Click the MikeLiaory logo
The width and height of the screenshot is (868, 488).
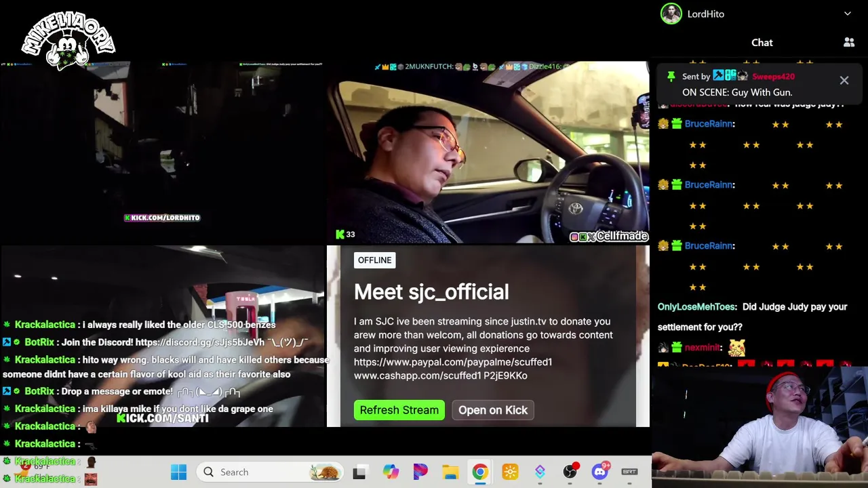68,41
